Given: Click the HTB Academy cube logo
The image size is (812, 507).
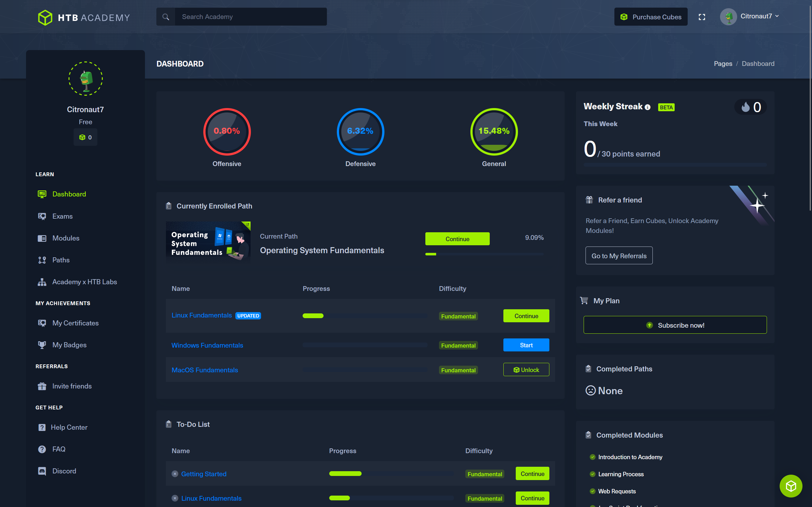Looking at the screenshot, I should [x=45, y=17].
